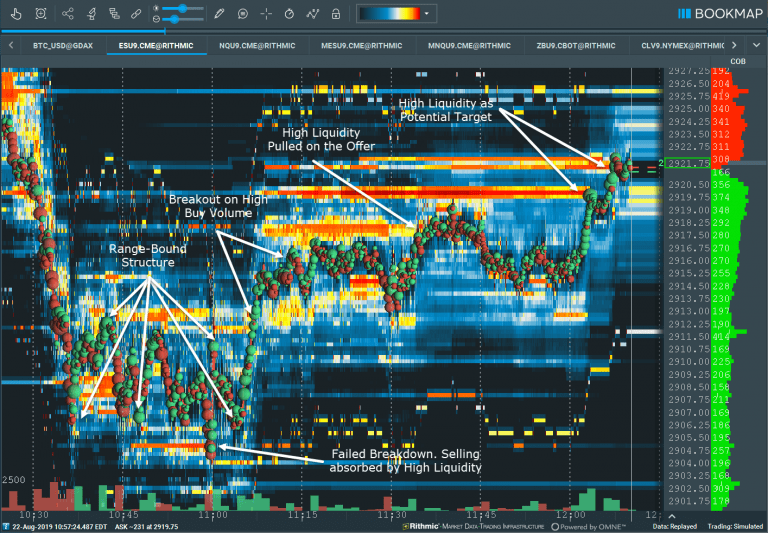The image size is (768, 533).
Task: Click the 11:30 time axis label
Action: tap(392, 515)
